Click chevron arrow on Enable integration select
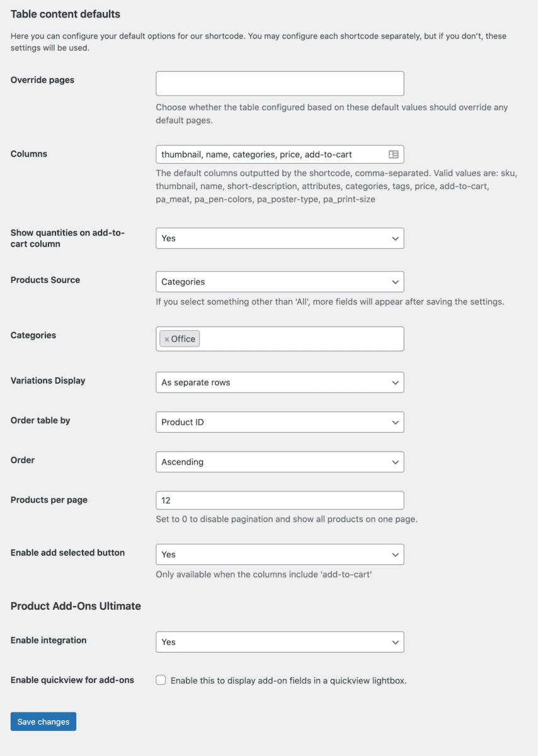538x756 pixels. [x=395, y=642]
